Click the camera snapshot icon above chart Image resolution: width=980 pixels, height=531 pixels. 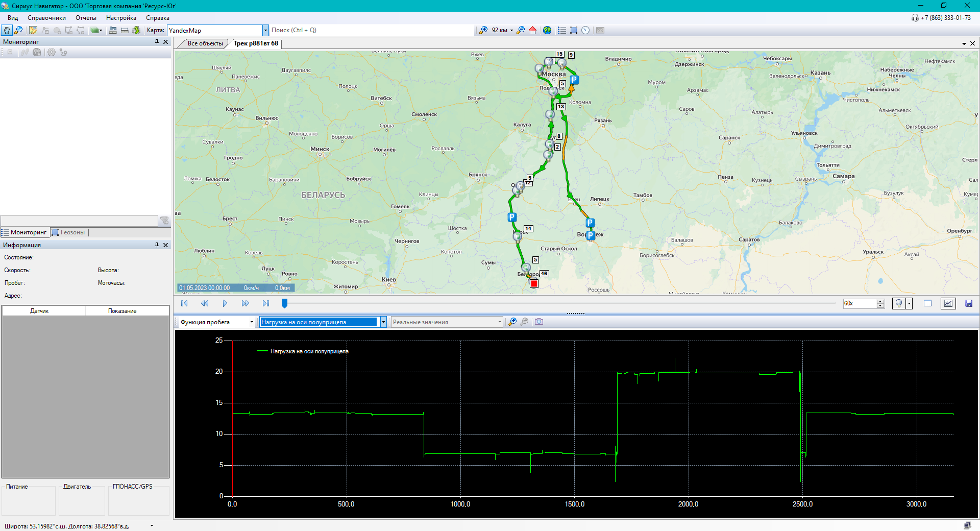click(539, 322)
